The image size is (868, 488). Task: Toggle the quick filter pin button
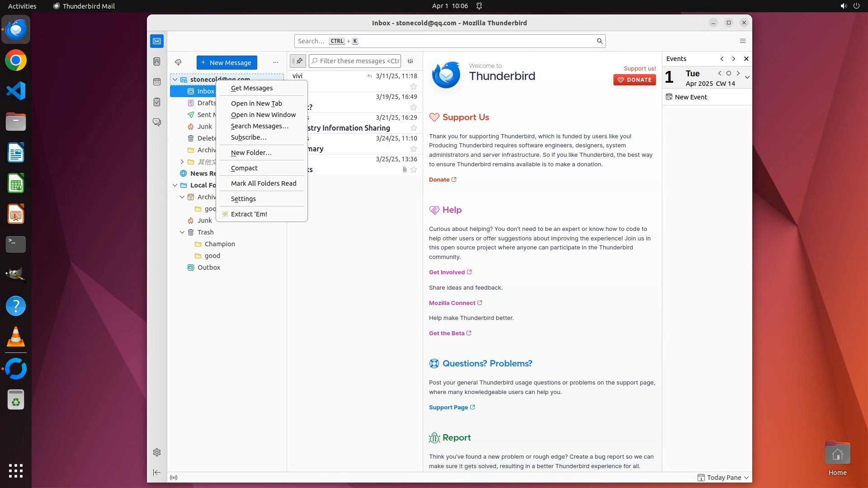pos(298,61)
